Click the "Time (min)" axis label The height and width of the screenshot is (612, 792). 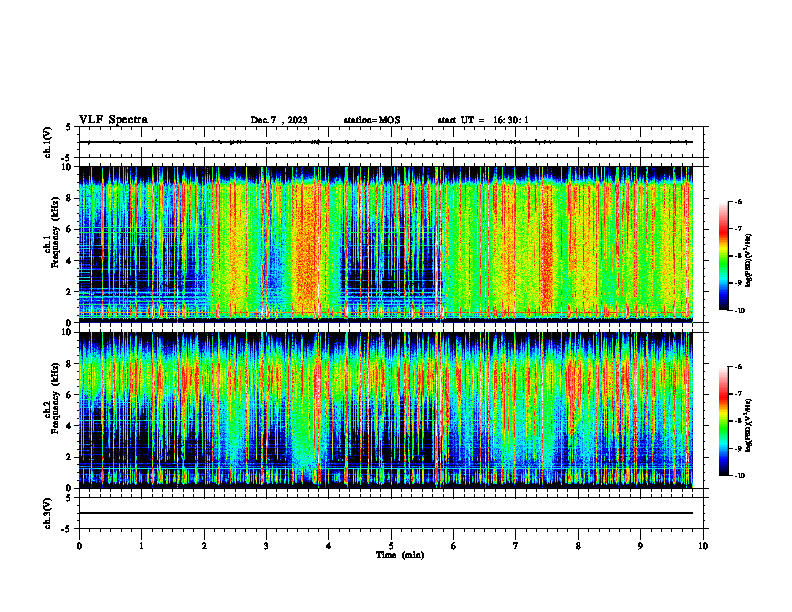click(x=400, y=555)
